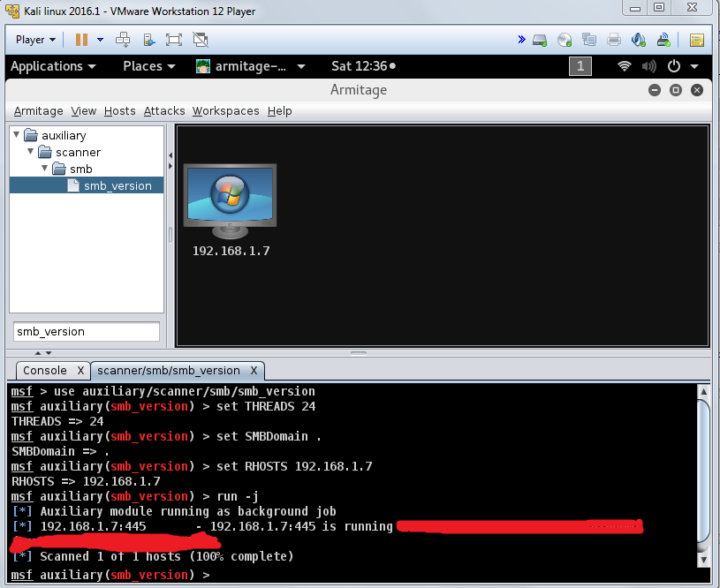Click the fullscreen mode icon in VMware toolbar
The height and width of the screenshot is (588, 720).
(x=174, y=40)
